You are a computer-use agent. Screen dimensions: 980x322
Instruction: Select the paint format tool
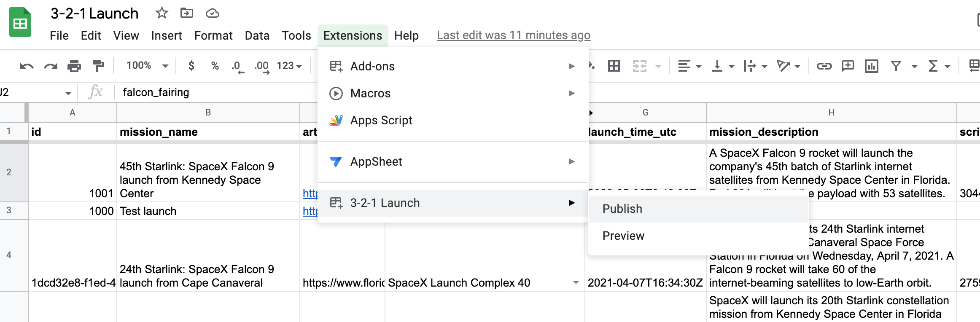pyautogui.click(x=98, y=66)
